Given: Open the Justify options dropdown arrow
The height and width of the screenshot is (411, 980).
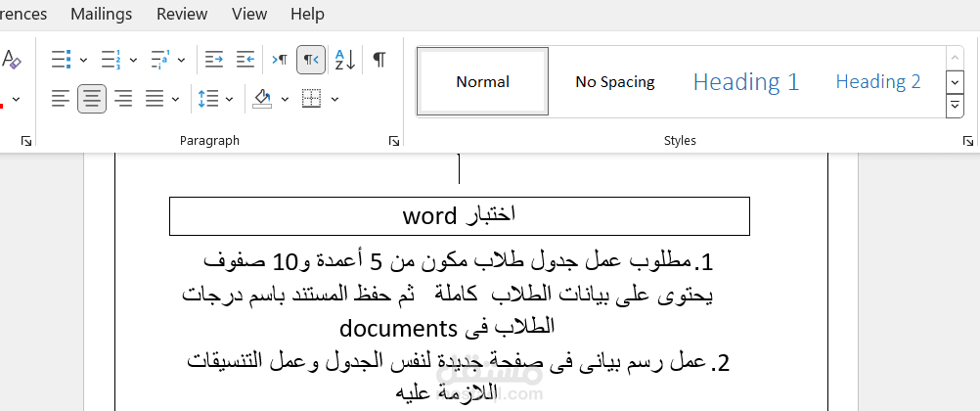Looking at the screenshot, I should [175, 99].
